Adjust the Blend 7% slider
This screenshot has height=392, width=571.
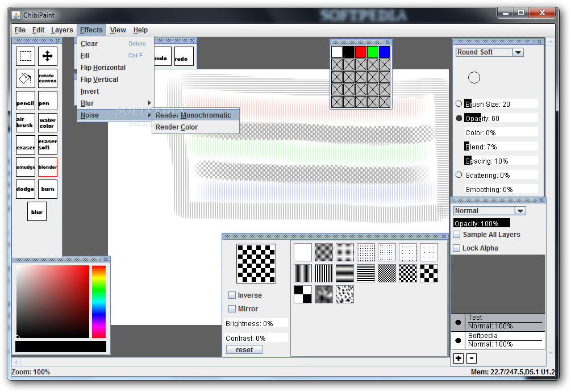(501, 147)
